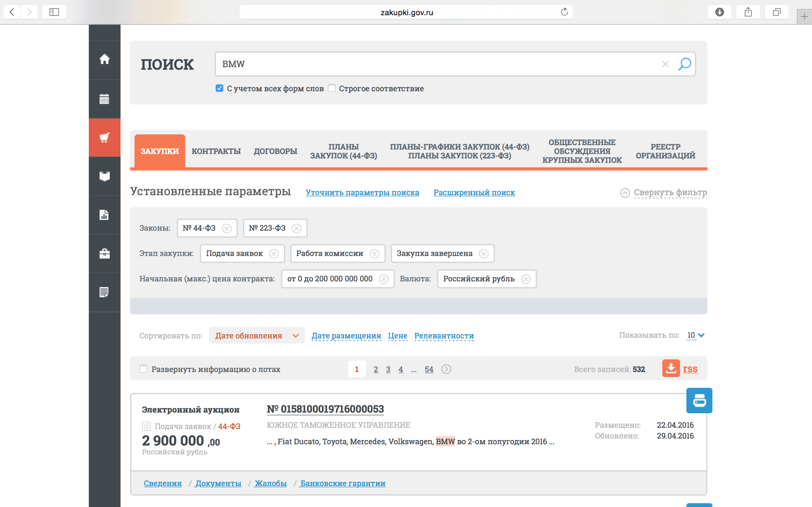Remove the № 223-ФЗ law filter
Image resolution: width=812 pixels, height=507 pixels.
(296, 229)
